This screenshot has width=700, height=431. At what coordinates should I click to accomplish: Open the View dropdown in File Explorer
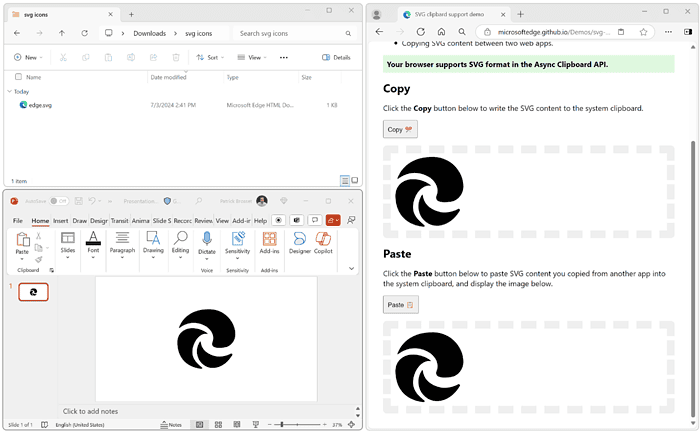tap(252, 57)
